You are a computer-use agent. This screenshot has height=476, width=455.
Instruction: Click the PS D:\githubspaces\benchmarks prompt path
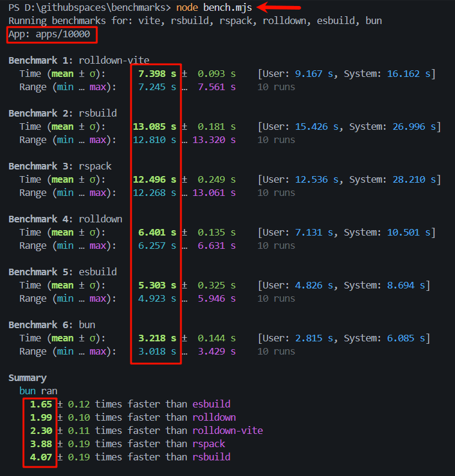pos(89,8)
